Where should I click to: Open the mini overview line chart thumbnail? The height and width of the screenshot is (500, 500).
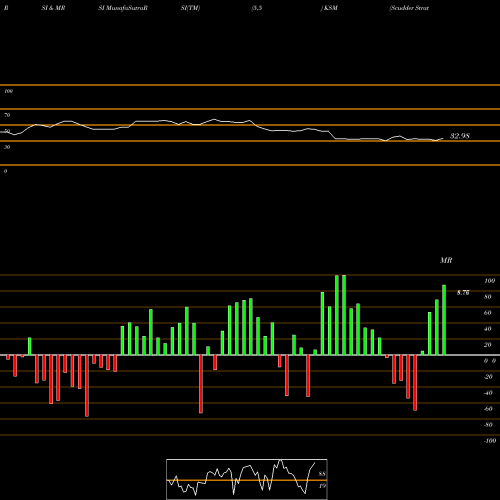tap(247, 479)
